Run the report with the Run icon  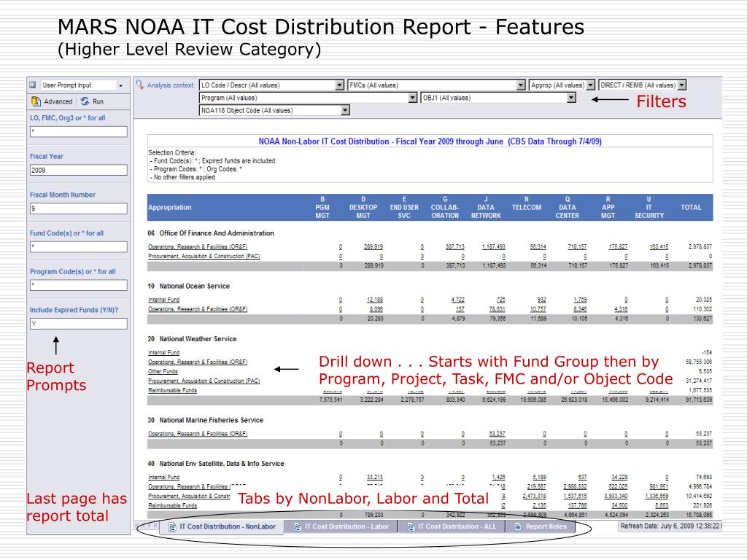tap(85, 101)
